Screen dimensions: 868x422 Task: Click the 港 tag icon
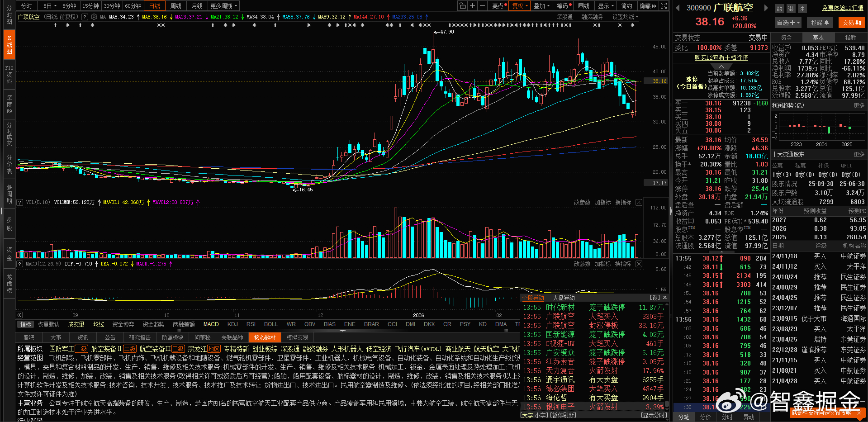click(x=791, y=9)
